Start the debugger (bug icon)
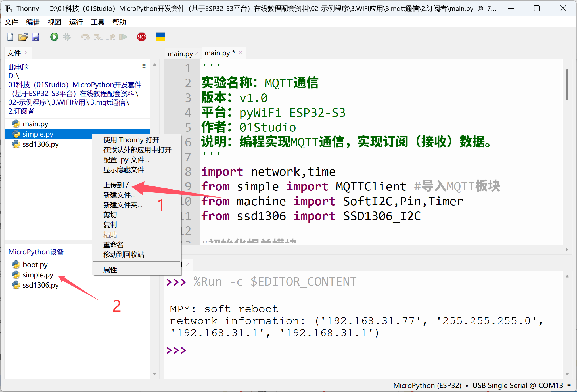577x392 pixels. pos(67,37)
